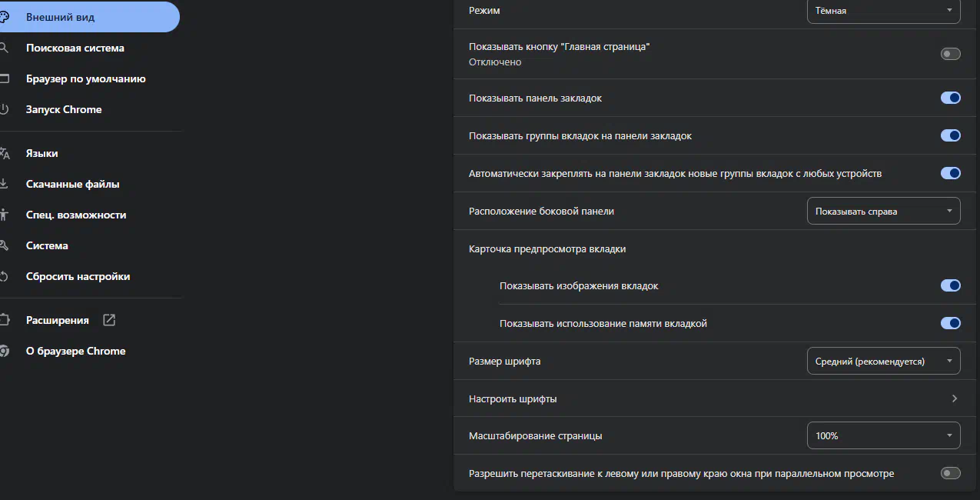Open О браузере Chrome page
Screen dimensions: 980x500
coord(75,351)
